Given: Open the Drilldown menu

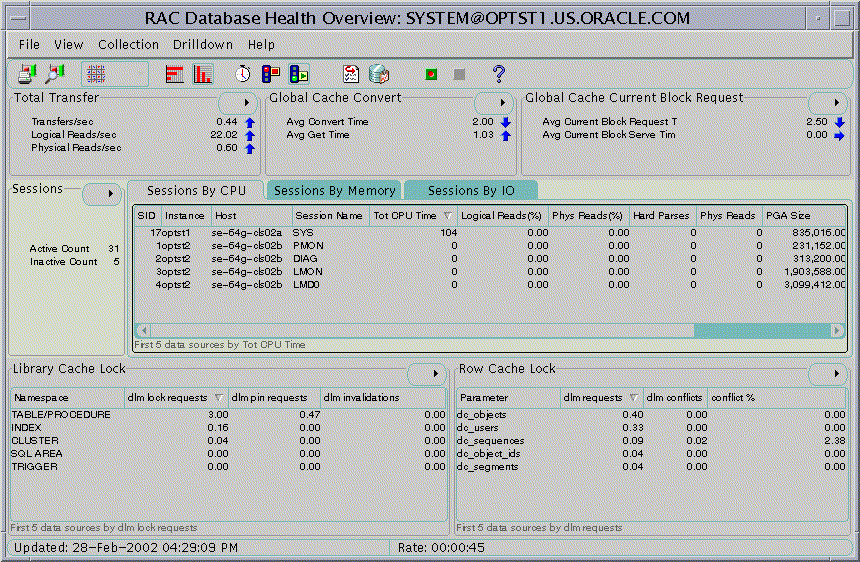Looking at the screenshot, I should (x=202, y=45).
